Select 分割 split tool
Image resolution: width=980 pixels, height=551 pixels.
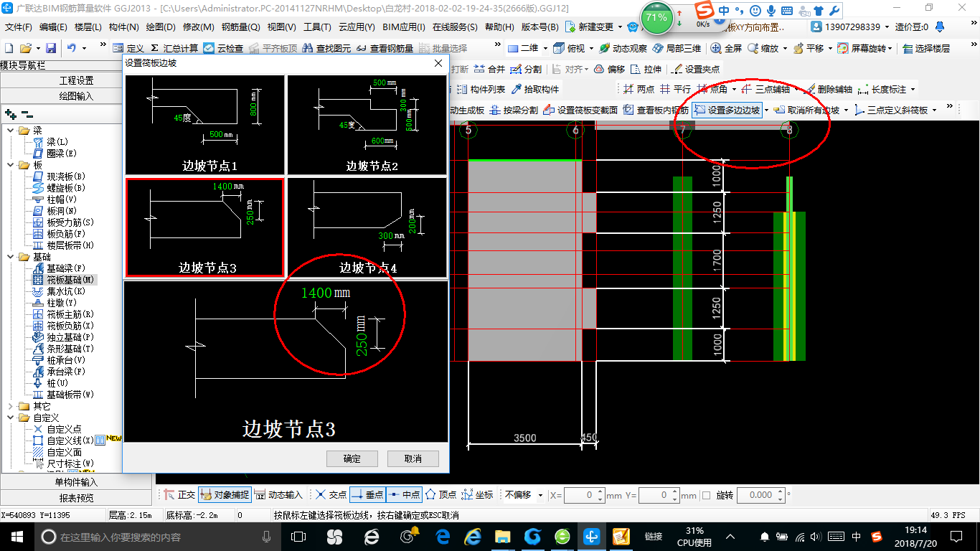tap(526, 70)
